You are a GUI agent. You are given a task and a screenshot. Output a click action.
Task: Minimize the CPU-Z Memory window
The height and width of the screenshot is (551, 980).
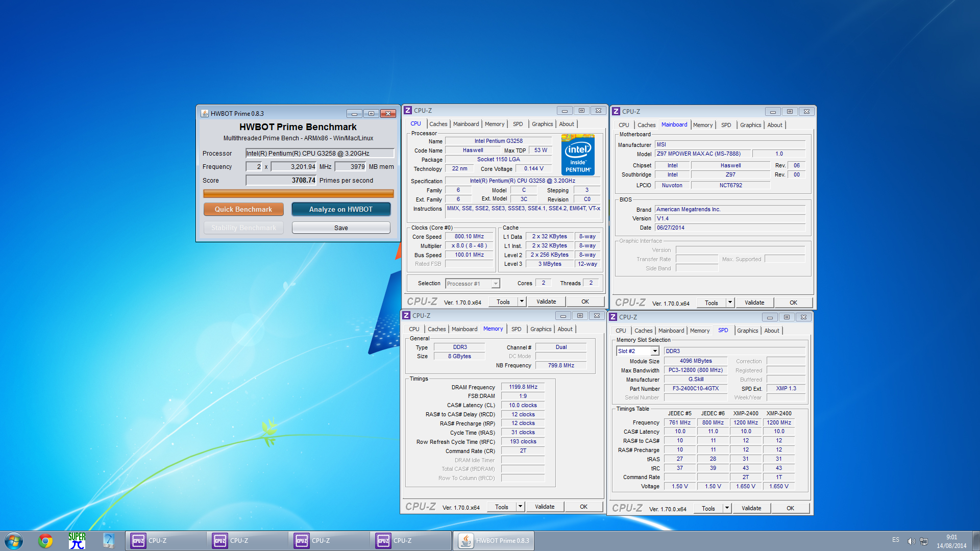click(563, 315)
